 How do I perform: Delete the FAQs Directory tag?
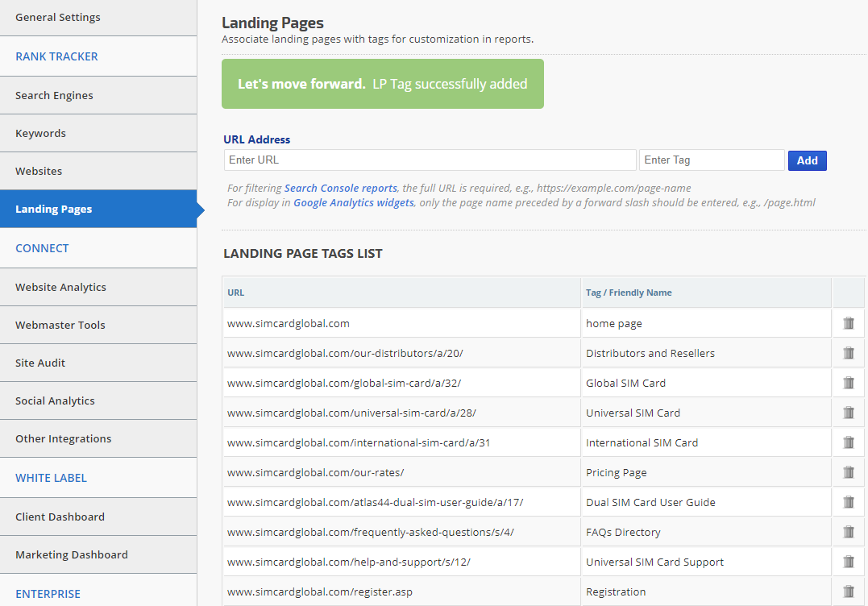(848, 532)
